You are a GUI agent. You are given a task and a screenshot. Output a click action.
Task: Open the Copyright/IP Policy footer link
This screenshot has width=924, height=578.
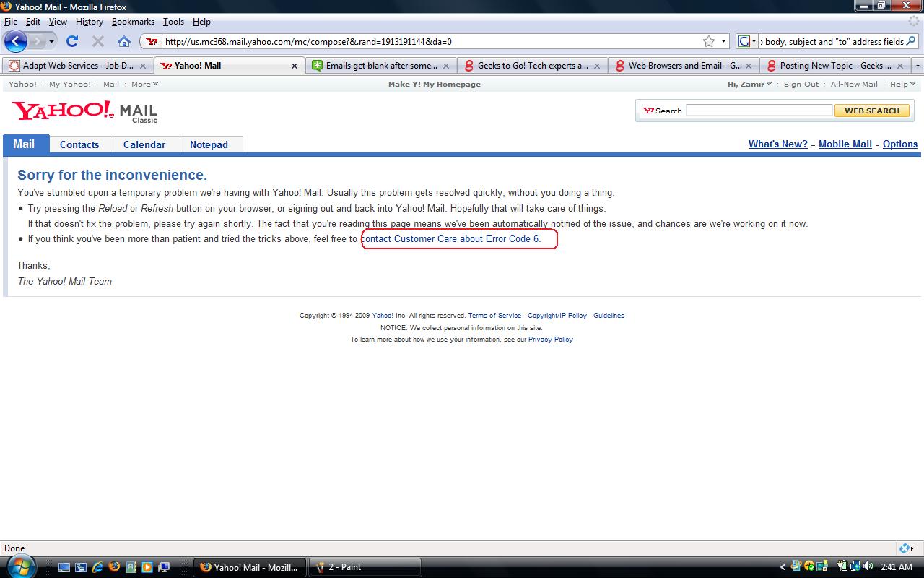pyautogui.click(x=557, y=316)
